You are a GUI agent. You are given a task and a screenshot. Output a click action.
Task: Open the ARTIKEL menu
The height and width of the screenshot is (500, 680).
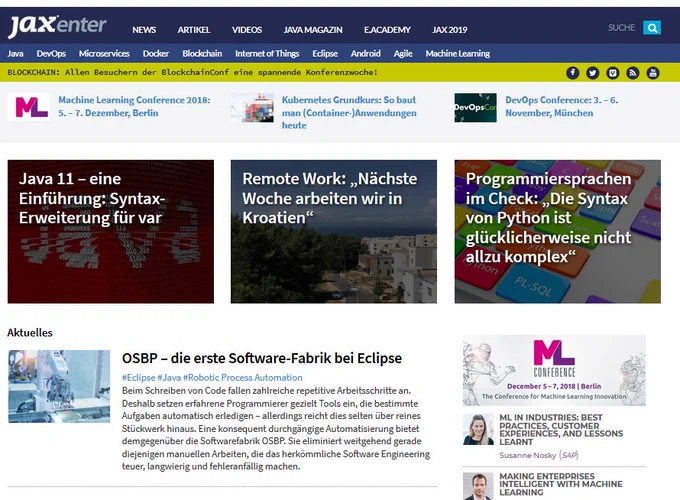[193, 30]
